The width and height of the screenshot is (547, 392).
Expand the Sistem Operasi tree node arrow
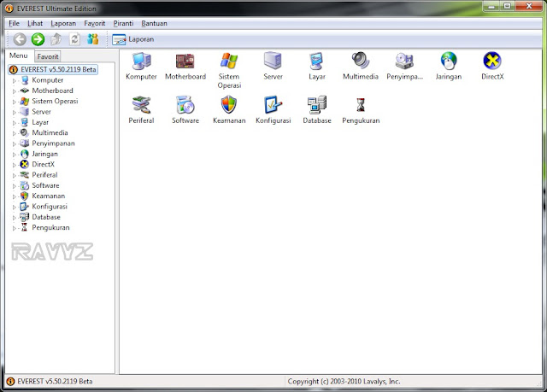click(15, 102)
